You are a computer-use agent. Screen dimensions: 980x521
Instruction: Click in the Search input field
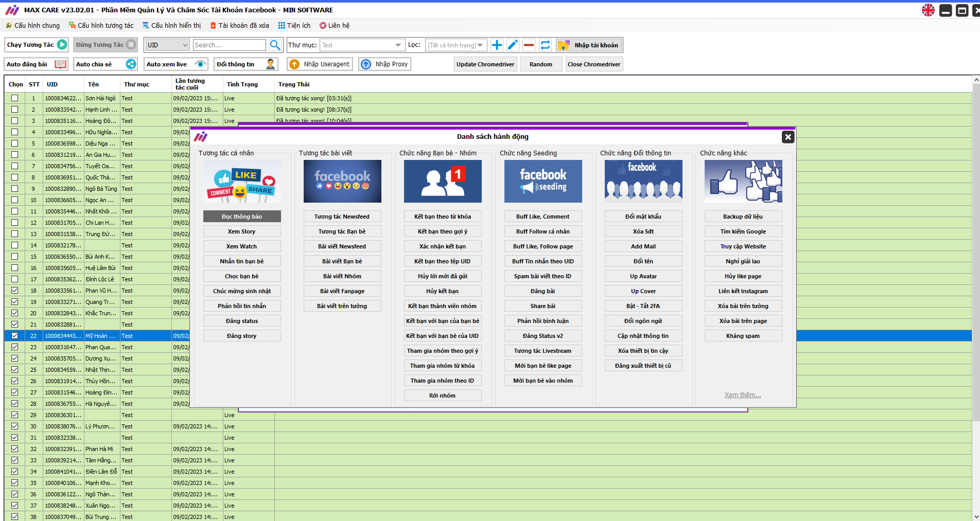(230, 45)
